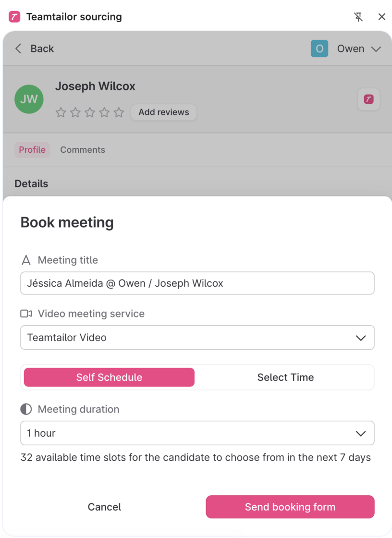
Task: Select the Self Schedule option
Action: (109, 378)
